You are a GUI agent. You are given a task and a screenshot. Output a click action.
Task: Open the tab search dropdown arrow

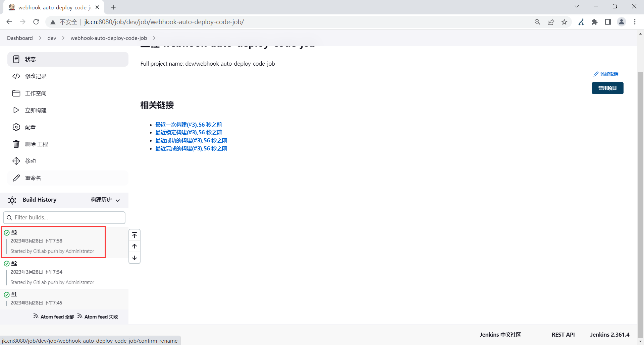click(577, 6)
